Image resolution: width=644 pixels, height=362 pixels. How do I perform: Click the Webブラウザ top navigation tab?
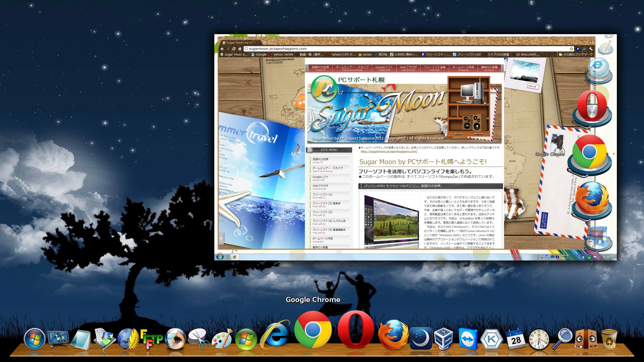click(408, 68)
